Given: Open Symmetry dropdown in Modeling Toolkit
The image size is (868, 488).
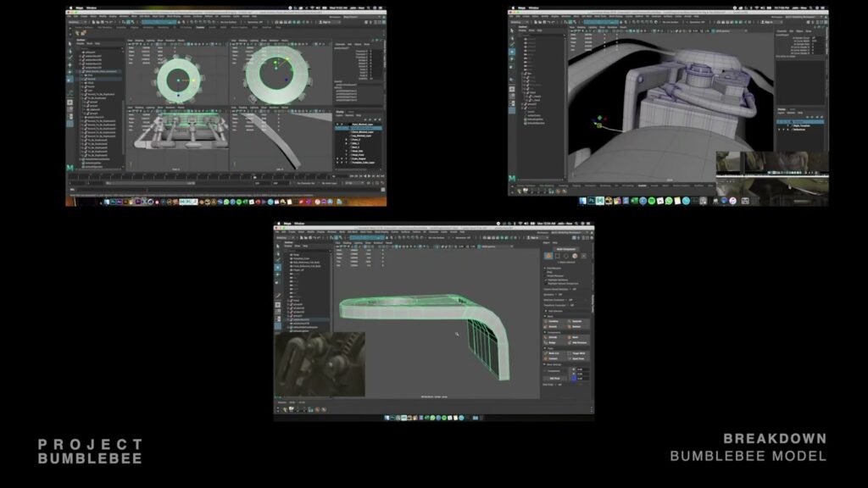Looking at the screenshot, I should tap(559, 294).
